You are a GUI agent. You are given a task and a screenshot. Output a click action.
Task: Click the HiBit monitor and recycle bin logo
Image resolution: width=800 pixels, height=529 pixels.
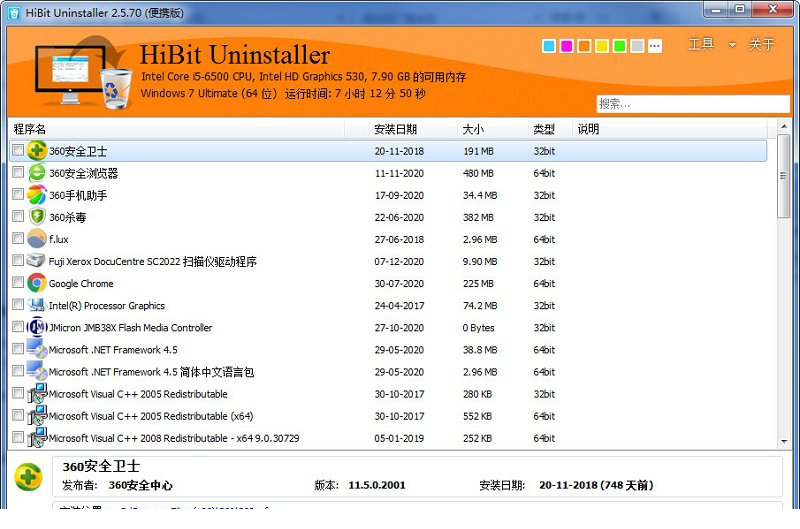tap(82, 73)
